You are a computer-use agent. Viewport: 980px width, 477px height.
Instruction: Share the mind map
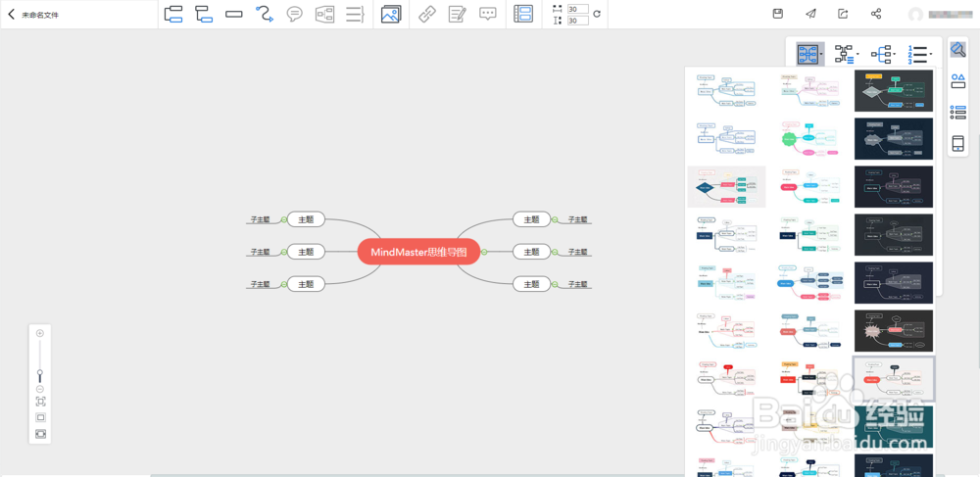pyautogui.click(x=875, y=14)
